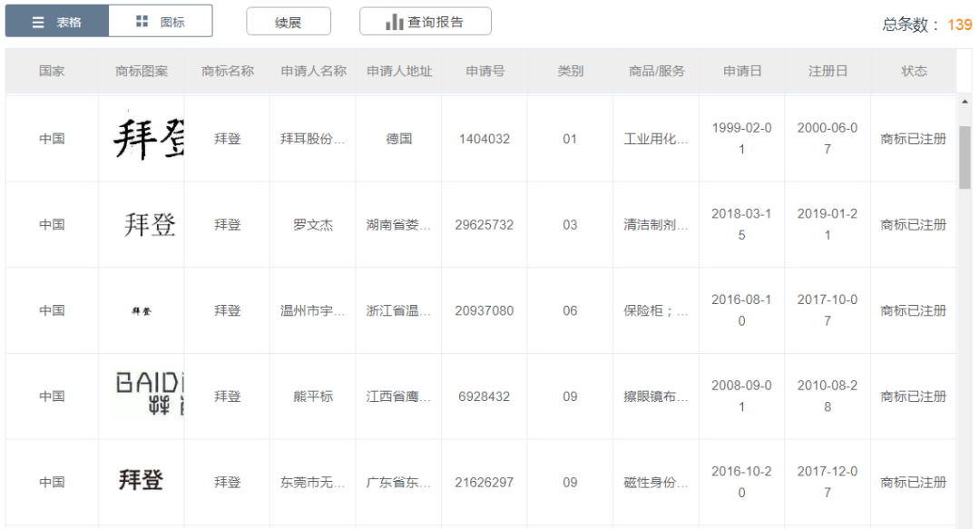Click the scrollbar up arrow

pos(965,102)
